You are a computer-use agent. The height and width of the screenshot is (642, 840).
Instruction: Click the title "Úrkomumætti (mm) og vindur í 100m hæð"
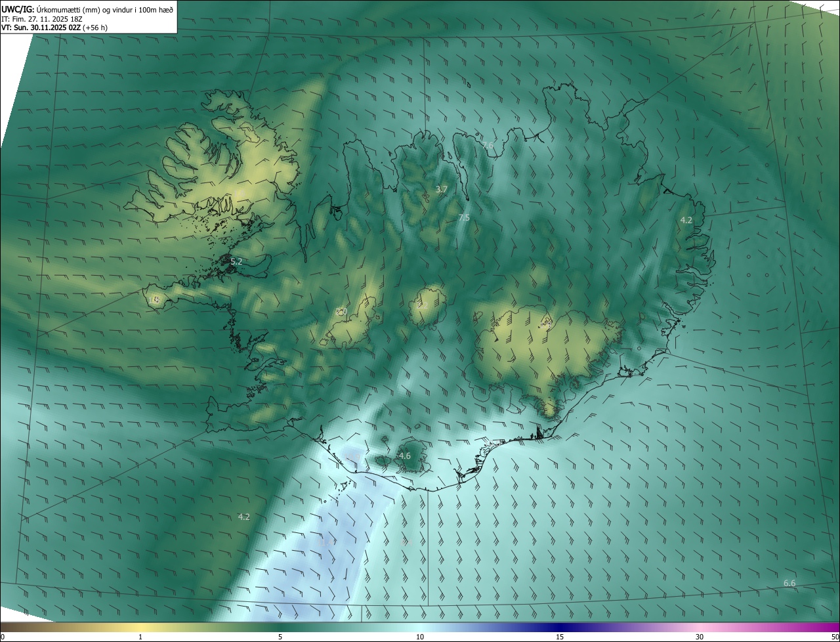(x=106, y=9)
